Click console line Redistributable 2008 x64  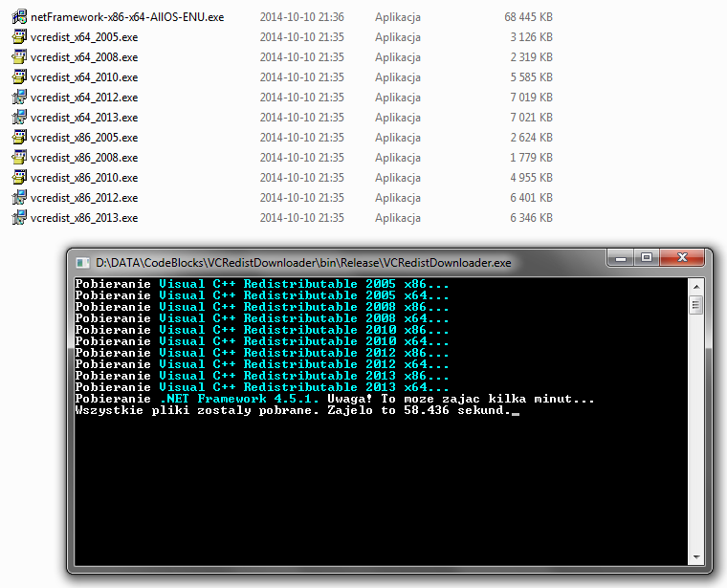pos(262,318)
